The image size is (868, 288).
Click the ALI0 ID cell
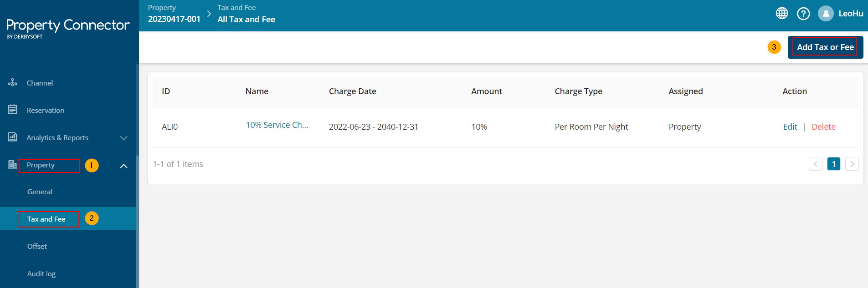click(x=169, y=127)
